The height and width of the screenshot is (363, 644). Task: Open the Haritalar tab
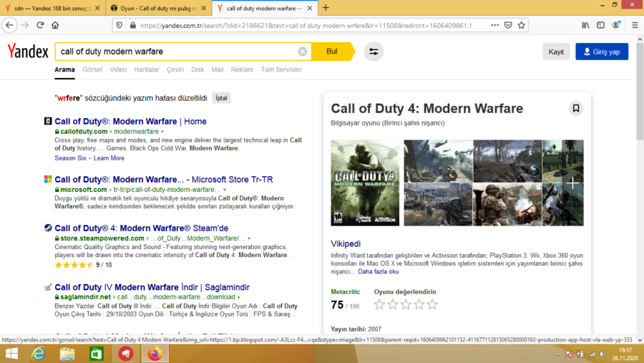[147, 69]
